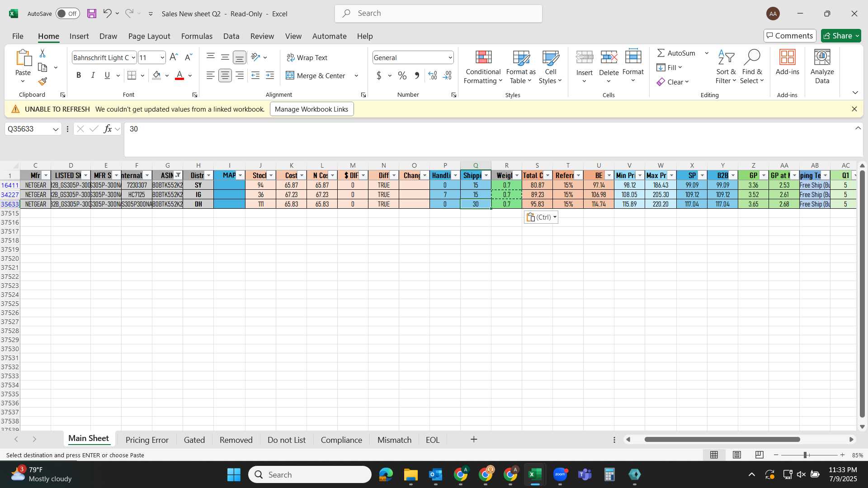Click the Insert Function fx icon
868x488 pixels.
coord(108,129)
